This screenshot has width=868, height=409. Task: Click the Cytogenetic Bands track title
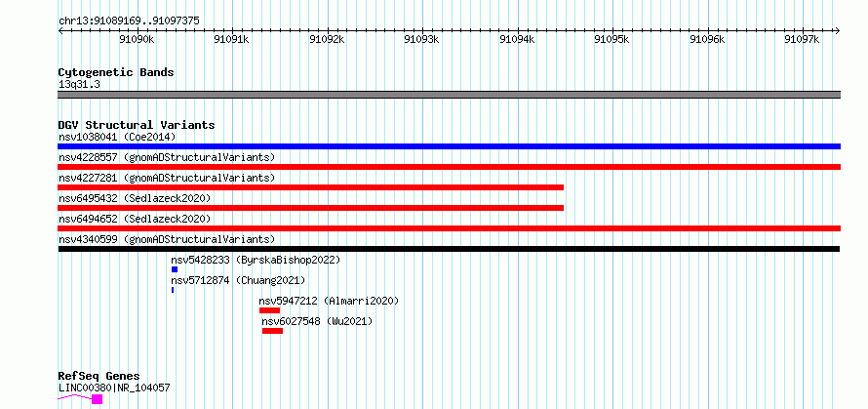tap(116, 72)
